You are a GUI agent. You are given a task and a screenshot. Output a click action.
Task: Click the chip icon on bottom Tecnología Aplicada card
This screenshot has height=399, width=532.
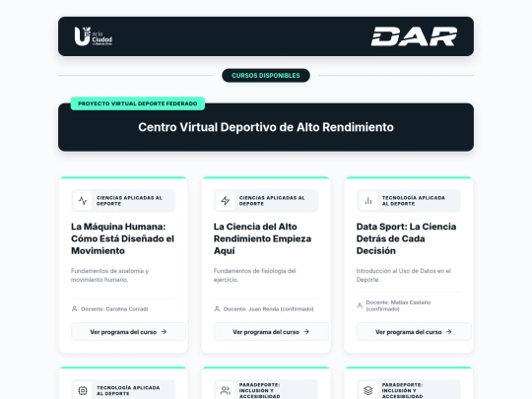coord(83,390)
